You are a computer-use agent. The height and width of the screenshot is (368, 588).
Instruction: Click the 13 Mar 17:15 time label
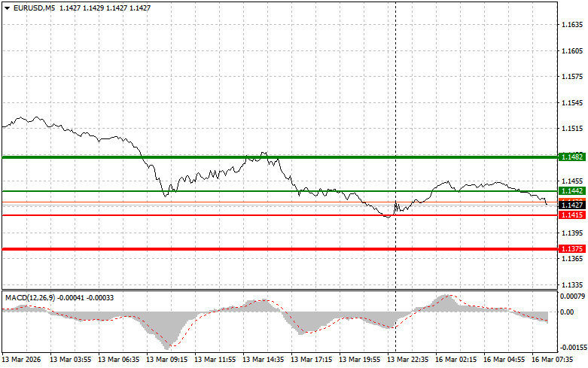coord(311,360)
